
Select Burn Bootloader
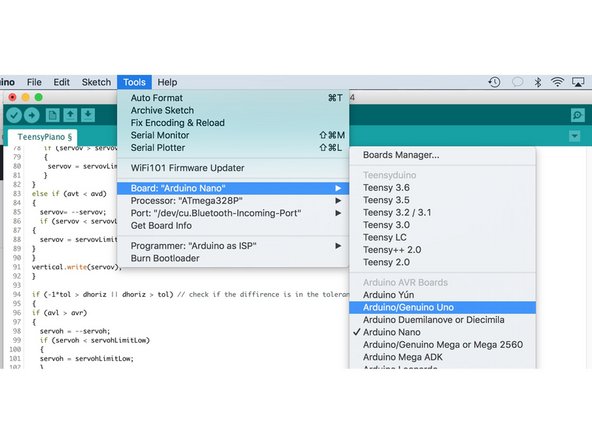tap(233, 258)
